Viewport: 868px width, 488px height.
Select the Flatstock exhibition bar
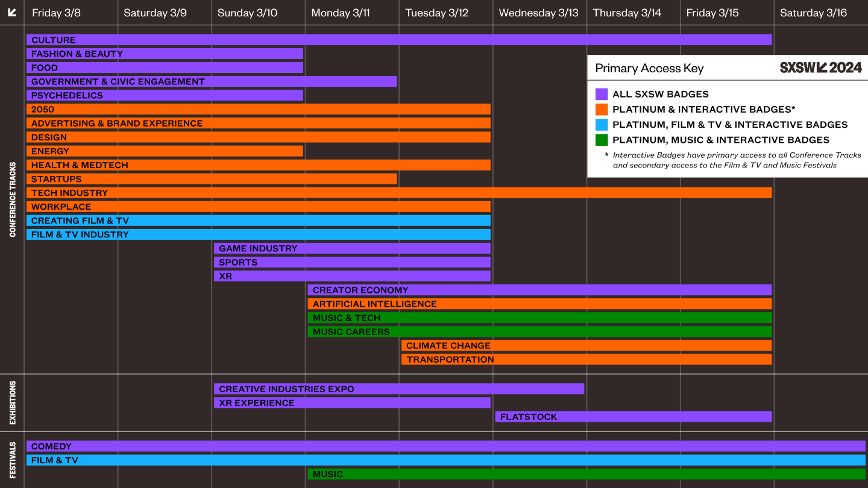click(x=634, y=416)
